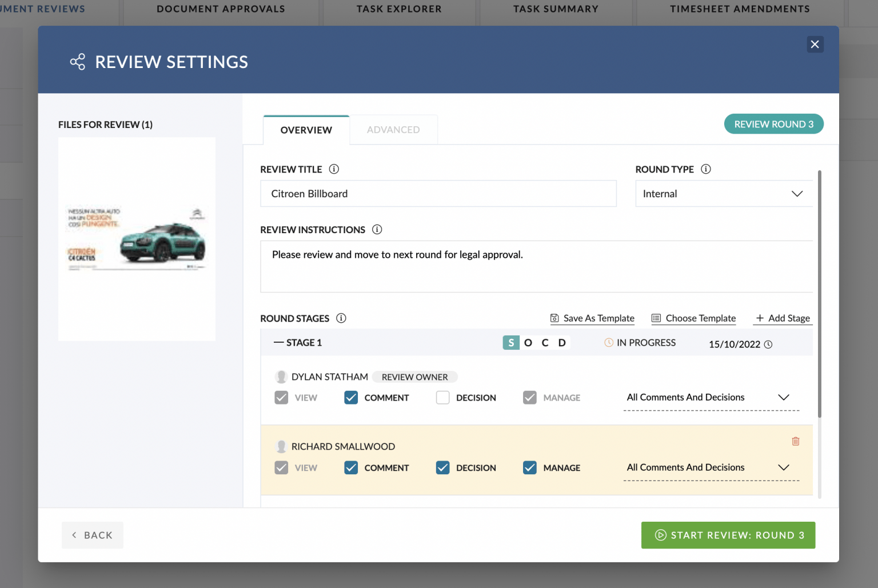878x588 pixels.
Task: Click the clock icon beside 15/10/2022
Action: click(x=768, y=345)
